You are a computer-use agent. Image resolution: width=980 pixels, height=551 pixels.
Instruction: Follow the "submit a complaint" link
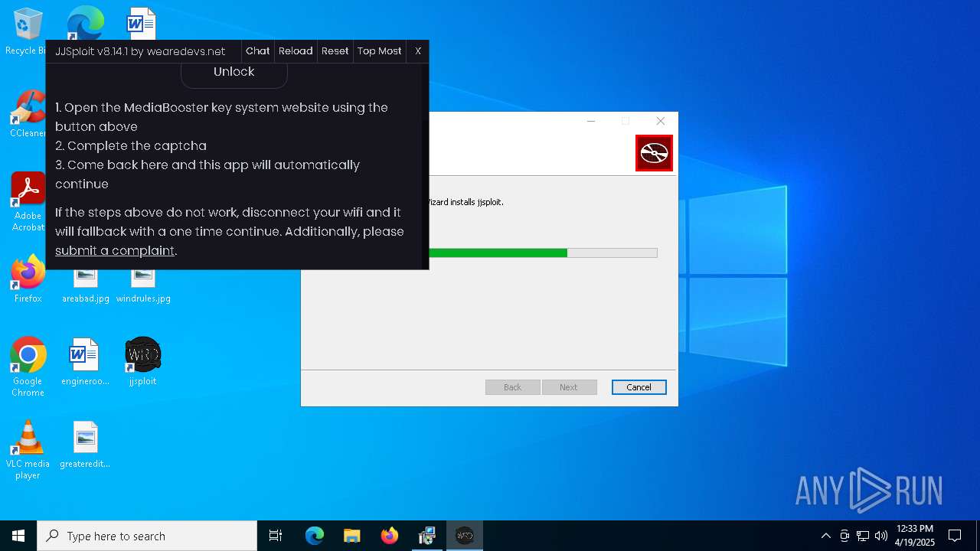(x=115, y=250)
